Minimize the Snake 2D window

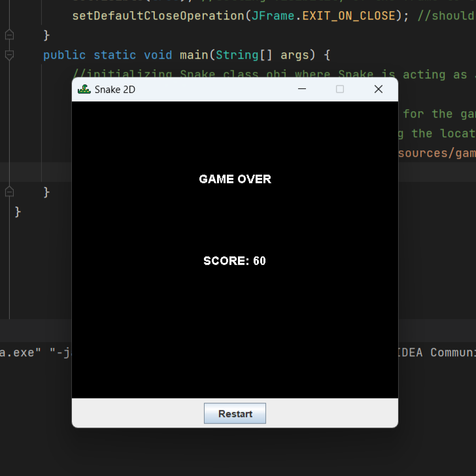[x=302, y=89]
